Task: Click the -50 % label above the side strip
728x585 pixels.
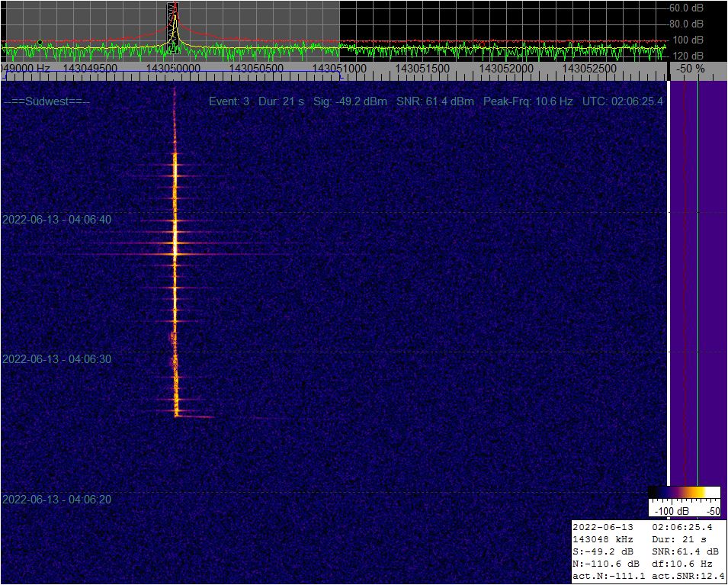Action: tap(691, 69)
